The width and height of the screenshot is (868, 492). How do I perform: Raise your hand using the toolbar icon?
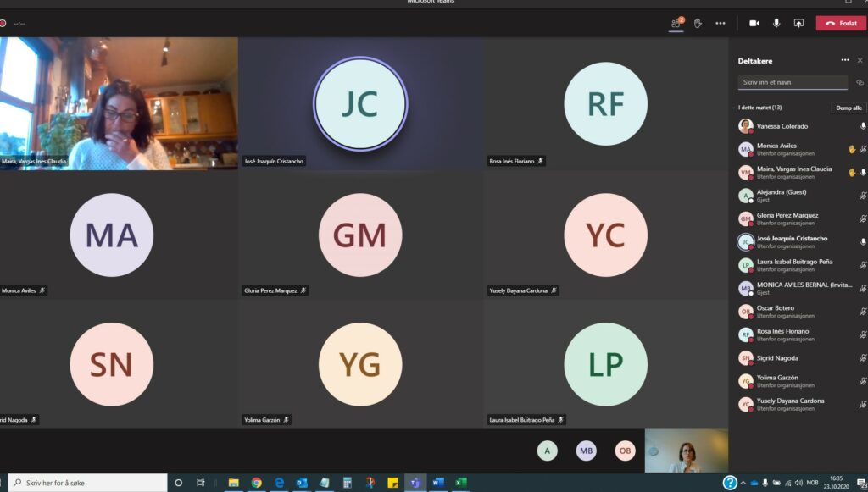(x=698, y=23)
